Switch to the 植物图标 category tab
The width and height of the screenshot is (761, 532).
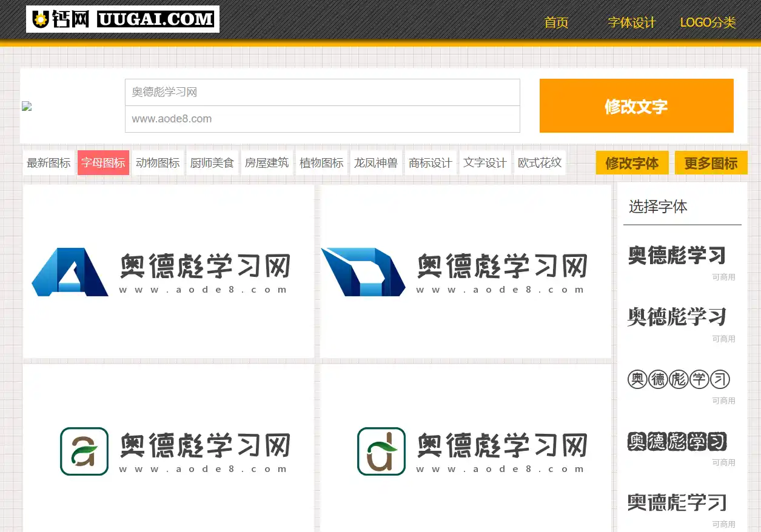click(x=321, y=163)
